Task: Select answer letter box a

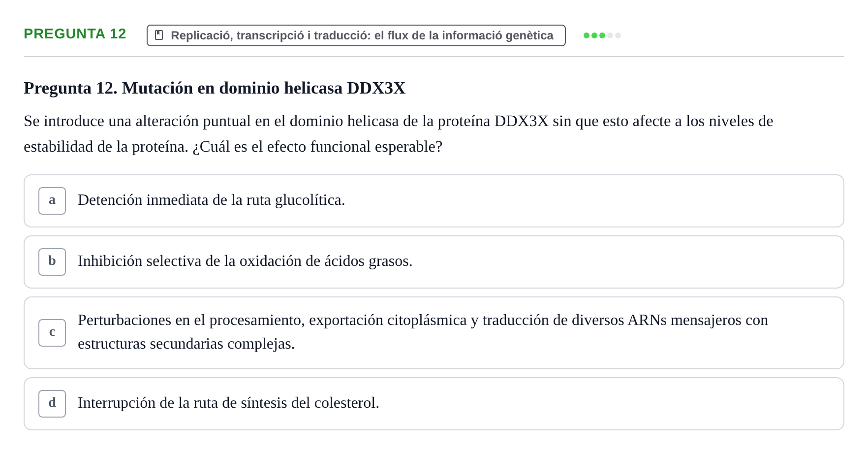Action: (52, 201)
